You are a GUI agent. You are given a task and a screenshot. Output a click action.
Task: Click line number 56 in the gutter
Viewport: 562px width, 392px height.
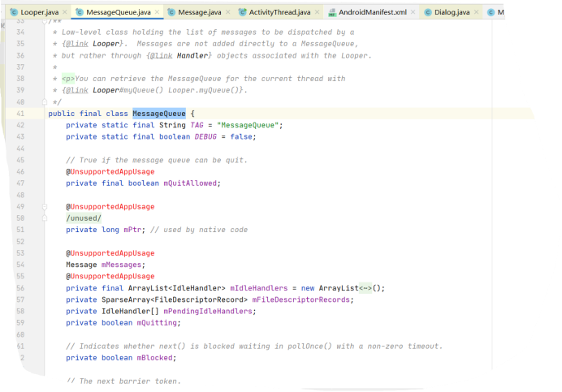(x=20, y=288)
